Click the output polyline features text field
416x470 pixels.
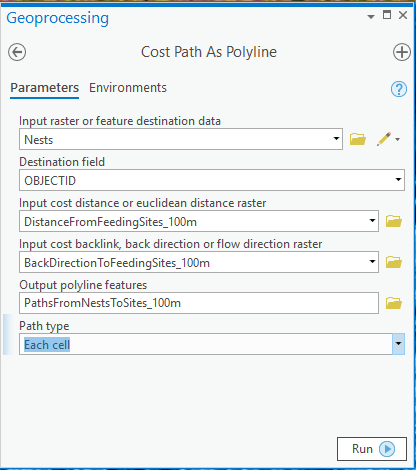pos(199,303)
